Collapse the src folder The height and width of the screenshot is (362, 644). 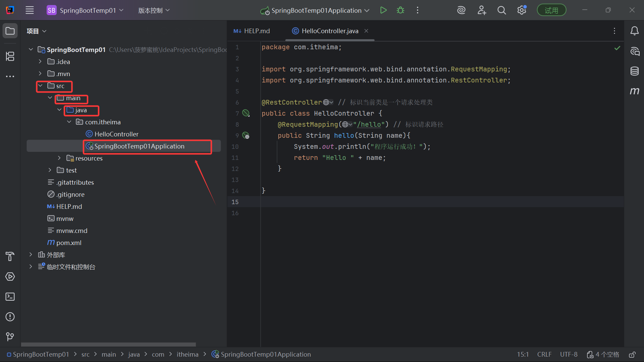tap(40, 86)
